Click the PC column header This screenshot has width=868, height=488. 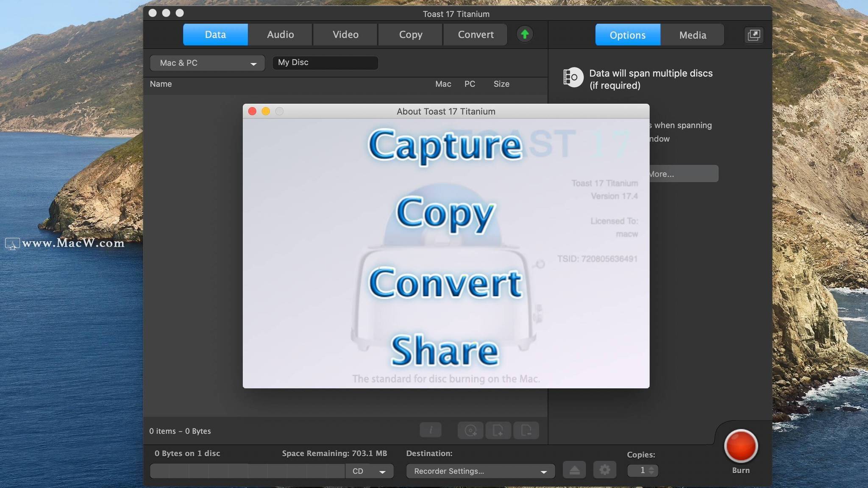[470, 84]
